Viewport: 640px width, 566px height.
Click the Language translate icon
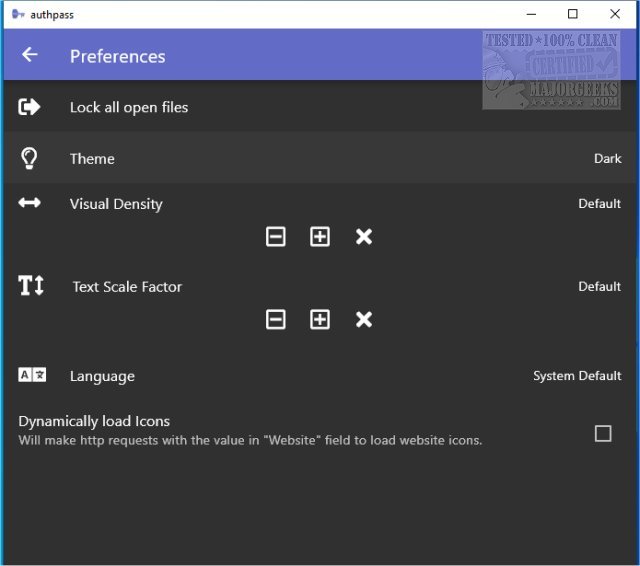(x=32, y=376)
